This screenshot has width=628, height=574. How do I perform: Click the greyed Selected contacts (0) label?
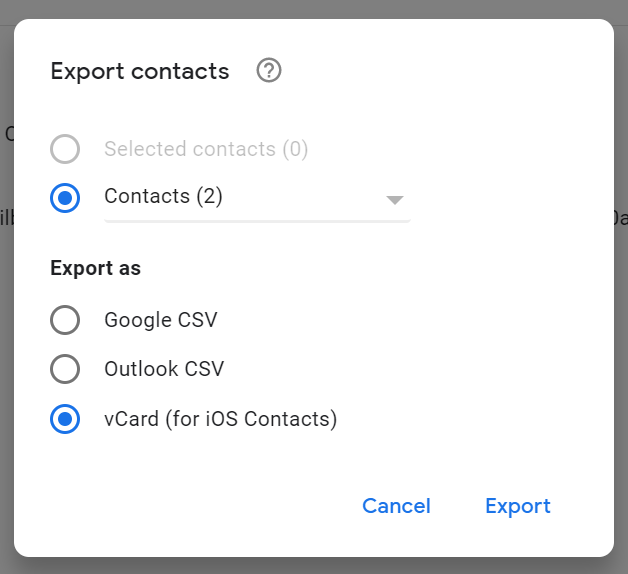pyautogui.click(x=206, y=149)
